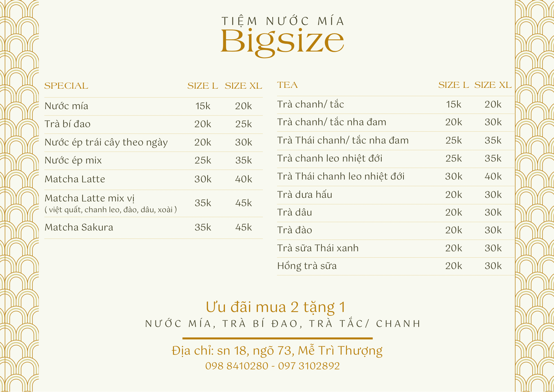Screen dimensions: 554x392
Task: Click the 40k price for Matcha Latte
Action: point(243,179)
